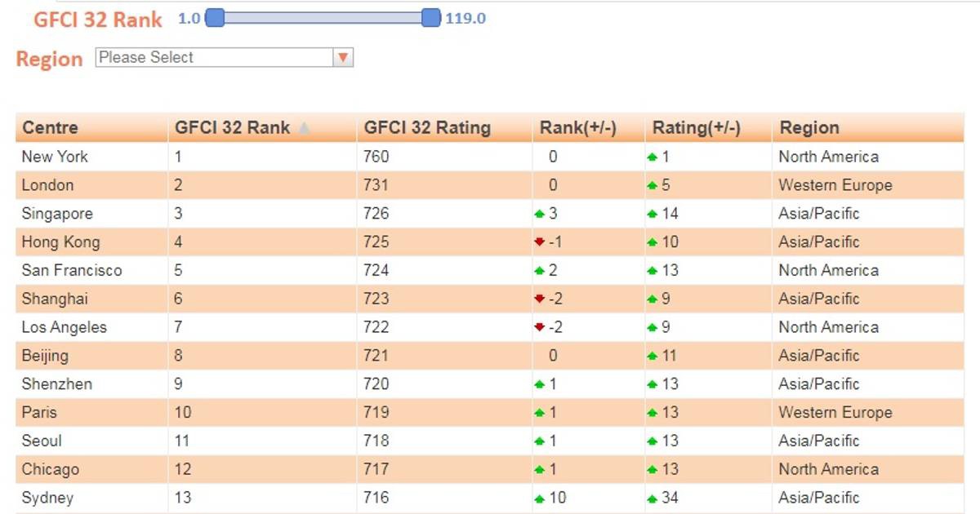
Task: Click the sort arrow icon beside GFCI 32 Rank
Action: 304,128
